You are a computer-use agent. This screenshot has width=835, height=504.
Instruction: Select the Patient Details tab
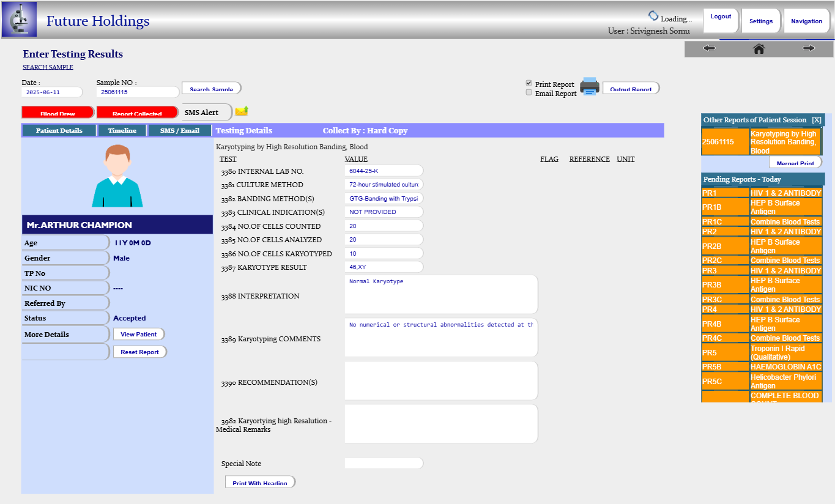click(59, 130)
